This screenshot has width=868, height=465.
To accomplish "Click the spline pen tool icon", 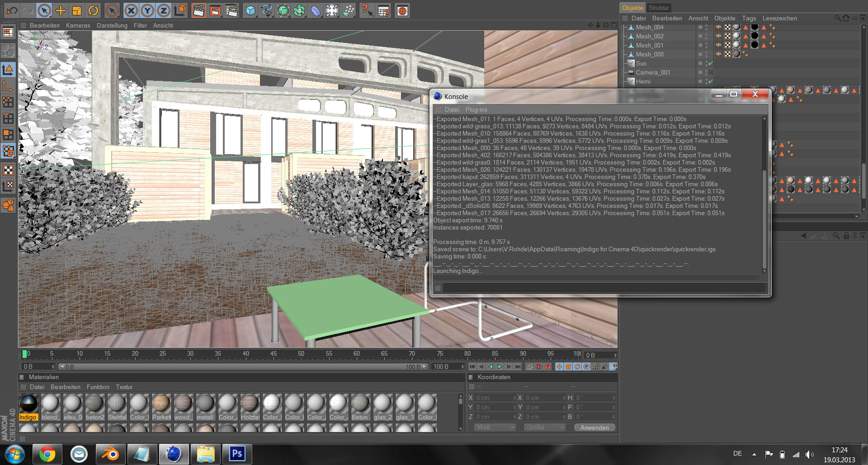I will click(267, 11).
